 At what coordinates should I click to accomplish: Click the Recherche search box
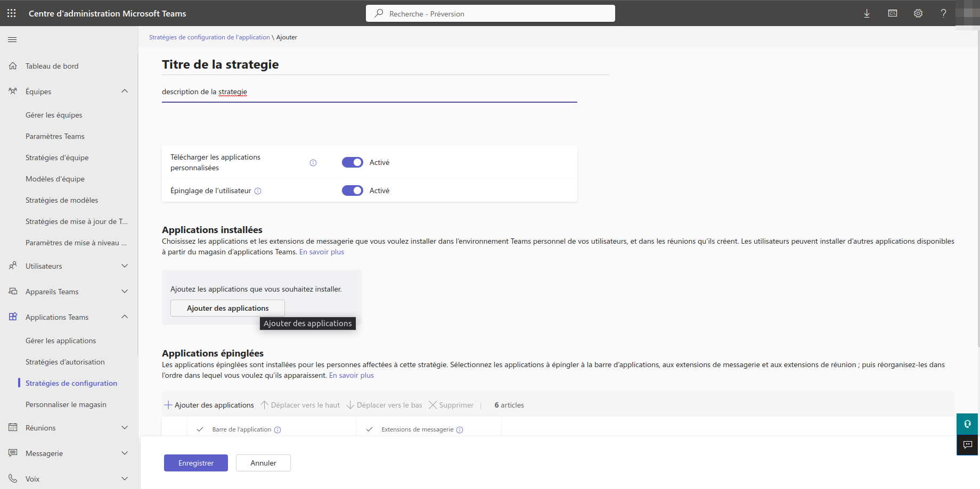tap(490, 14)
